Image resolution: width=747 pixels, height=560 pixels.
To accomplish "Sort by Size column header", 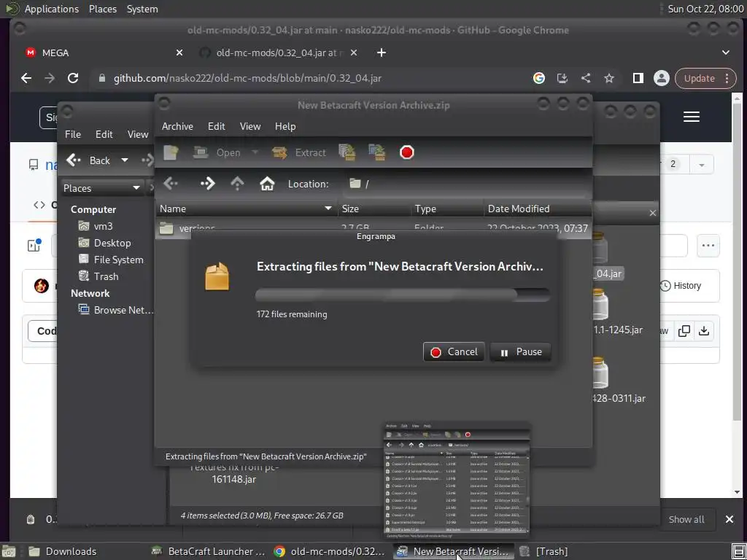I will click(x=374, y=209).
